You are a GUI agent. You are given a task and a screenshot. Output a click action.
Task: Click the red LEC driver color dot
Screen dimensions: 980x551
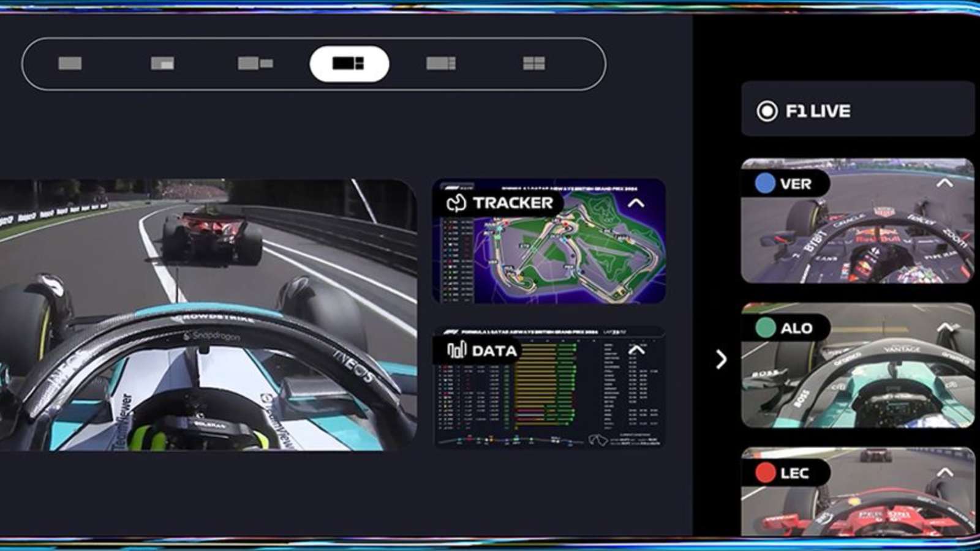pos(765,473)
